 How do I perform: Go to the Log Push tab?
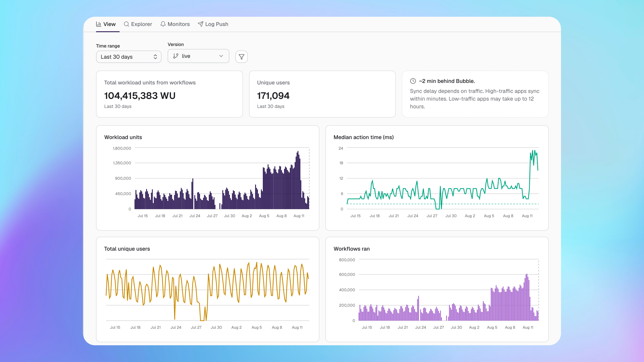coord(213,24)
